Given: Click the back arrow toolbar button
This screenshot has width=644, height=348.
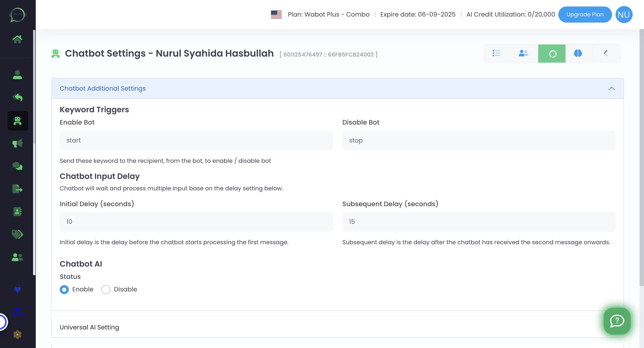Looking at the screenshot, I should (606, 53).
